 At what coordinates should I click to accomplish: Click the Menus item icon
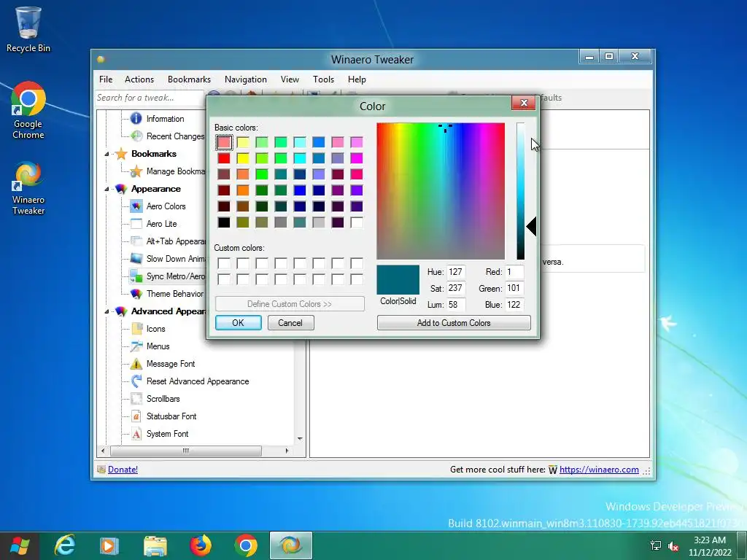pos(136,346)
